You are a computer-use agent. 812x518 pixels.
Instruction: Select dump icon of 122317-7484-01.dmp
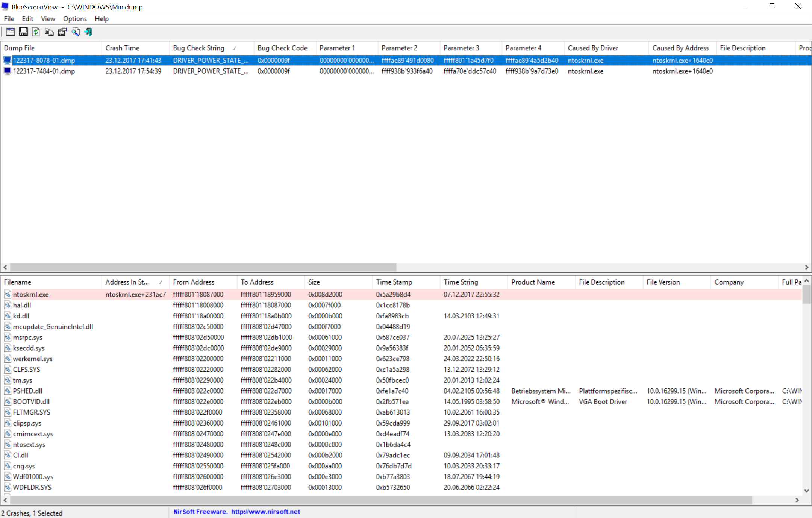7,71
